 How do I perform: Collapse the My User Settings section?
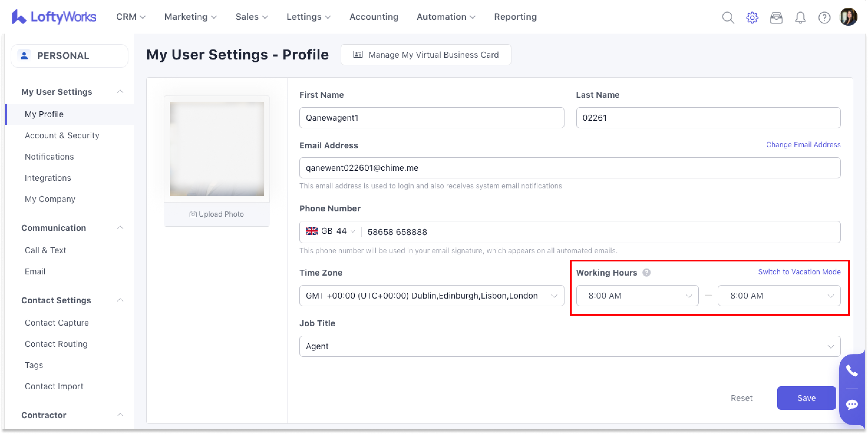120,92
